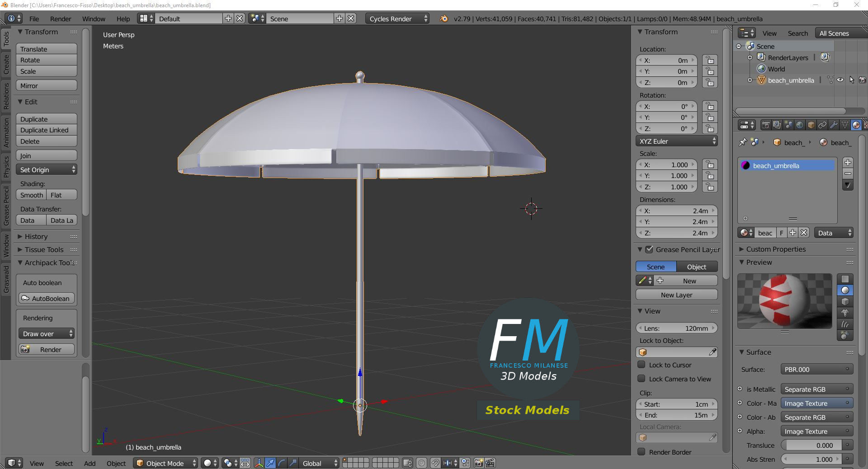Click the OpenGL render image camera icon
Image resolution: width=868 pixels, height=469 pixels.
(x=478, y=463)
